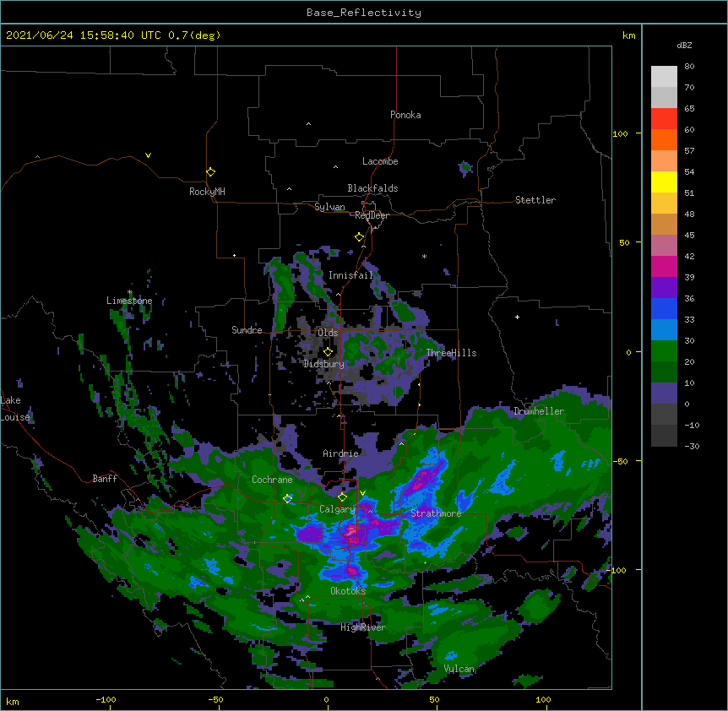Select the bright green 30 dBZ legend swatch

(x=664, y=351)
